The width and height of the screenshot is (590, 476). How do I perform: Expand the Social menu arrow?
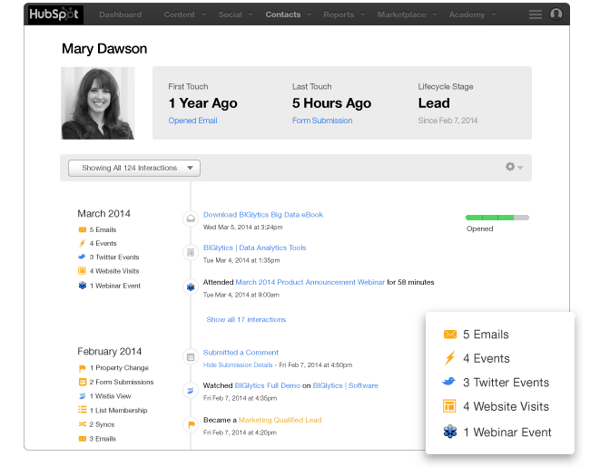pos(250,15)
